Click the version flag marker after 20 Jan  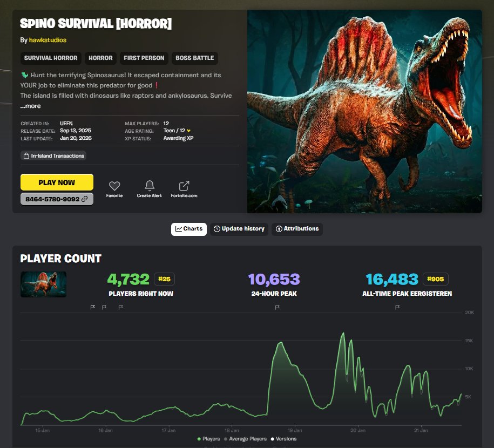(x=397, y=307)
